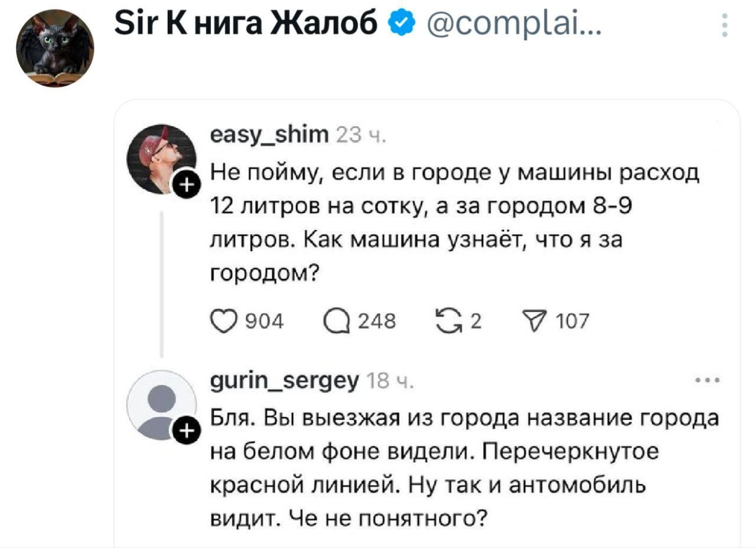Open gurin_sergey's default gray avatar
The height and width of the screenshot is (548, 756).
(161, 405)
